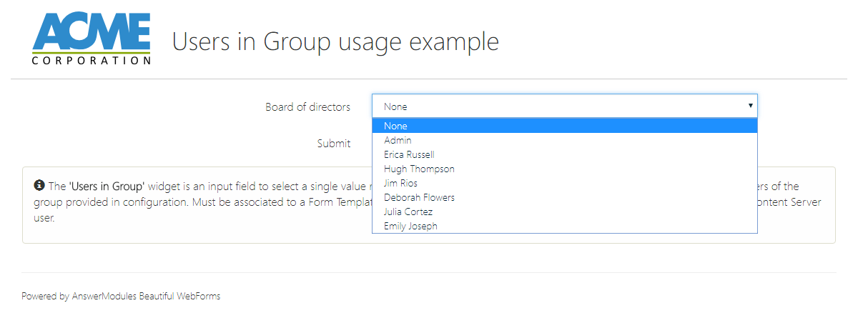The width and height of the screenshot is (868, 323).
Task: Click the bold 'Users in Group' text
Action: pyautogui.click(x=107, y=187)
